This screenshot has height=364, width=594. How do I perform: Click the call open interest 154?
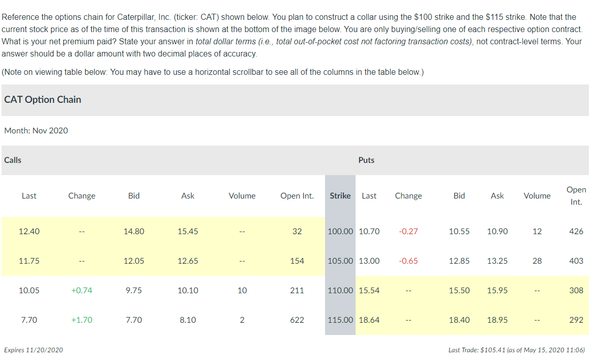297,261
